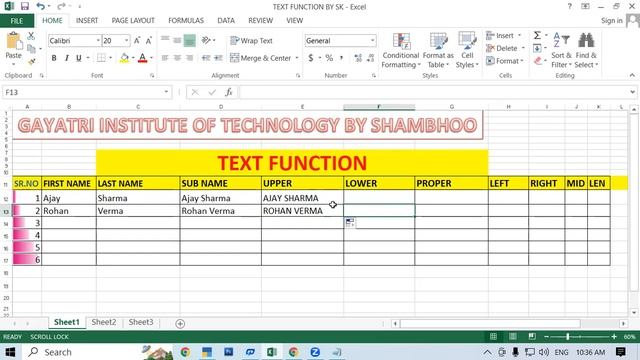Collapse the ribbon with the arrow
The height and width of the screenshot is (360, 640).
(x=632, y=75)
